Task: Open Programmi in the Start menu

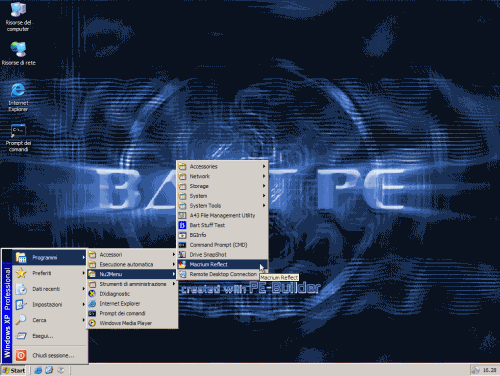Action: coord(50,257)
